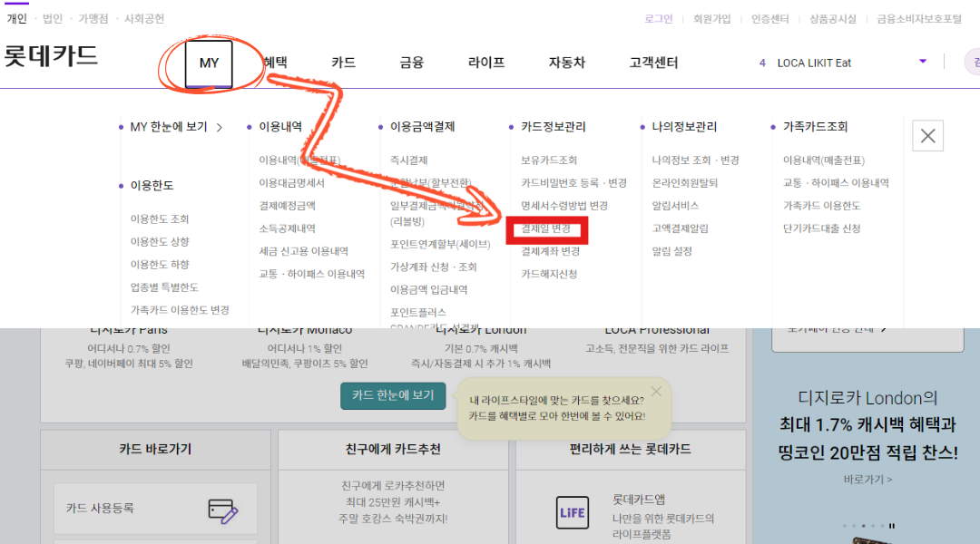Open 이용금액 입금내역

pyautogui.click(x=428, y=289)
